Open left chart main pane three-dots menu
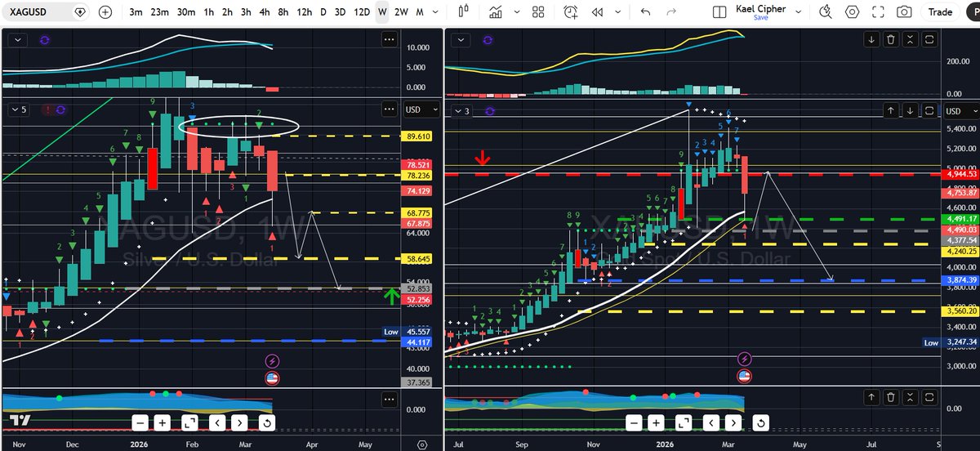980x451 pixels. 390,109
